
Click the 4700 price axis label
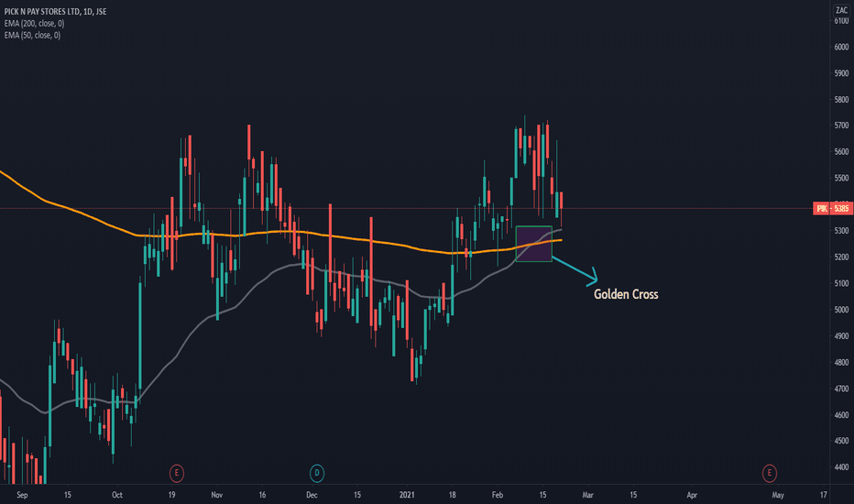point(841,389)
